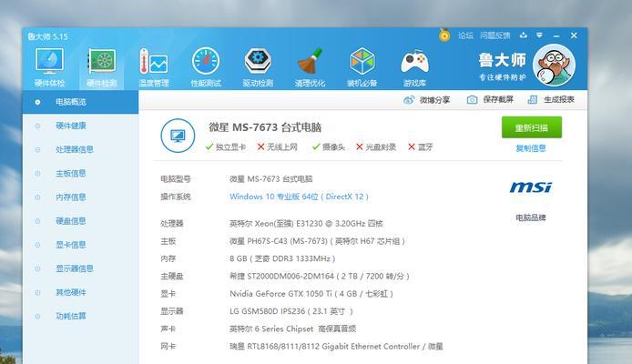Click the round desktop computer icon
The image size is (632, 364).
[x=178, y=136]
